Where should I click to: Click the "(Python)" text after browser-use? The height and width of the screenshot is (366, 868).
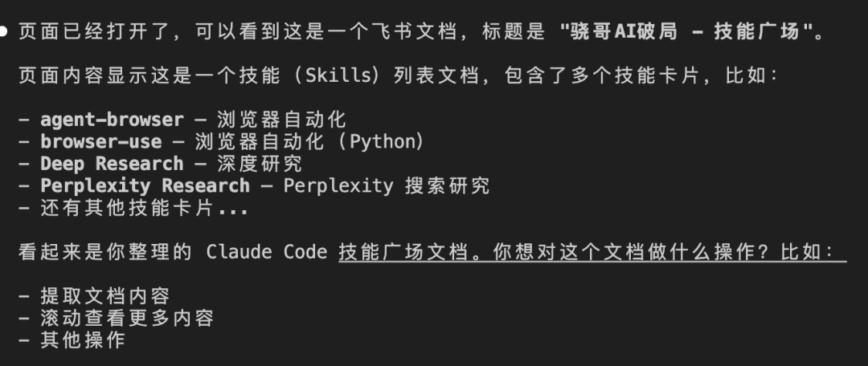380,142
